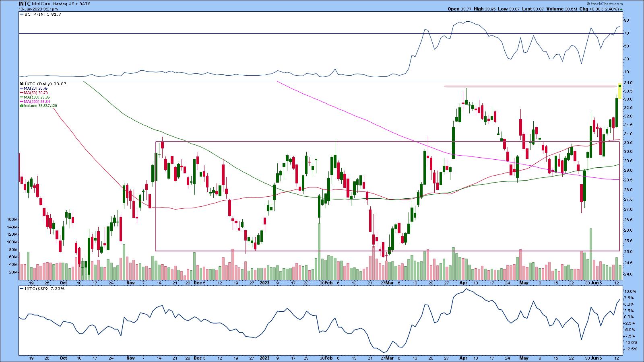Click the MA(200) magenta legend line marker

21,102
